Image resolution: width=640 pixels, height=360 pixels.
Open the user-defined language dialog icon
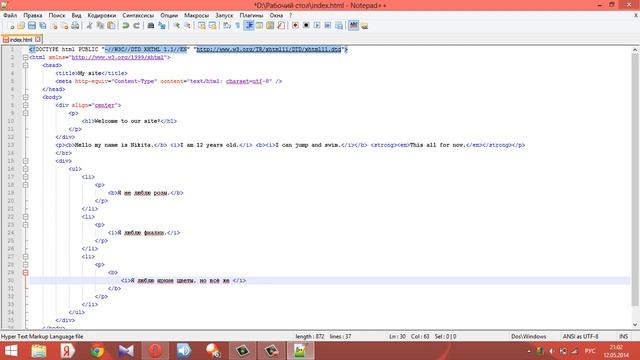[259, 26]
